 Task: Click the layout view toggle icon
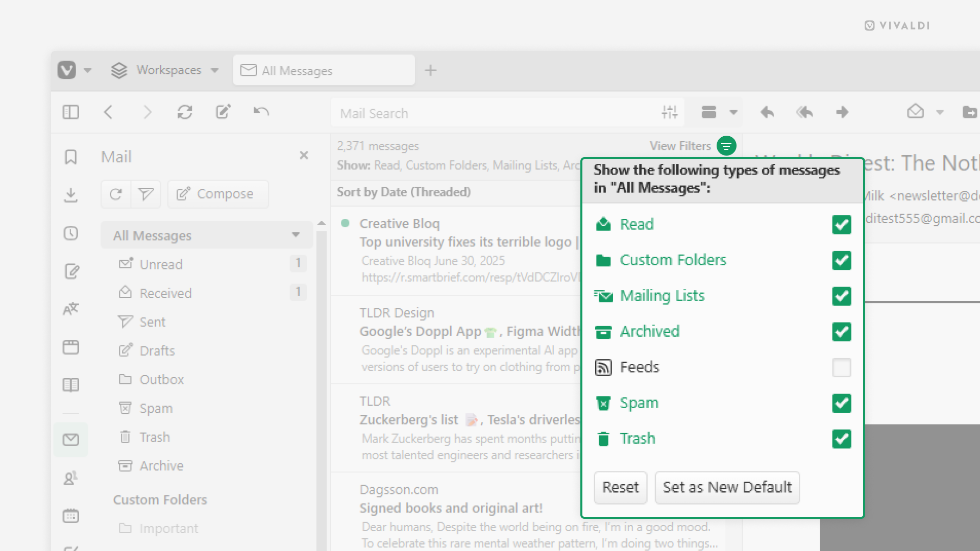pos(709,112)
